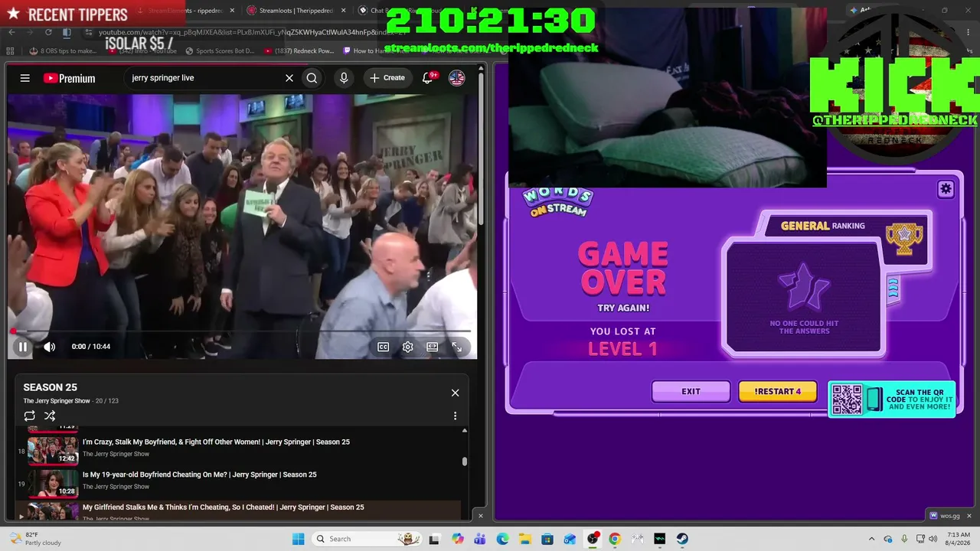Open Microsoft Store from the taskbar
Image resolution: width=980 pixels, height=551 pixels.
tap(547, 539)
